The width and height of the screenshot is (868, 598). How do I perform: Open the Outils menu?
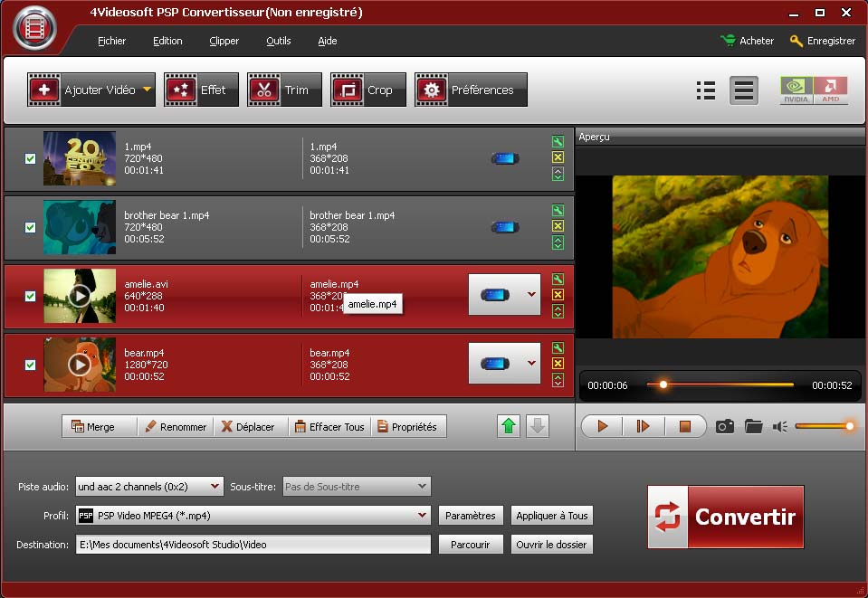278,41
